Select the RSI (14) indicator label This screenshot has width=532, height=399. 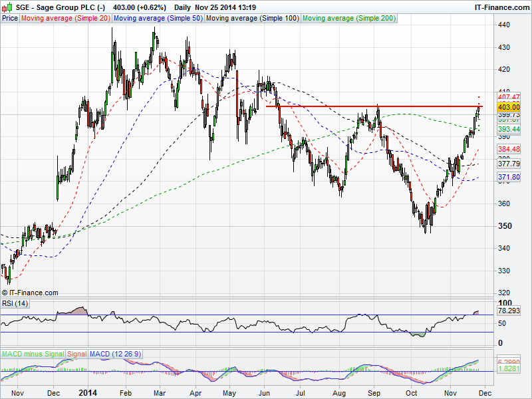coord(15,304)
